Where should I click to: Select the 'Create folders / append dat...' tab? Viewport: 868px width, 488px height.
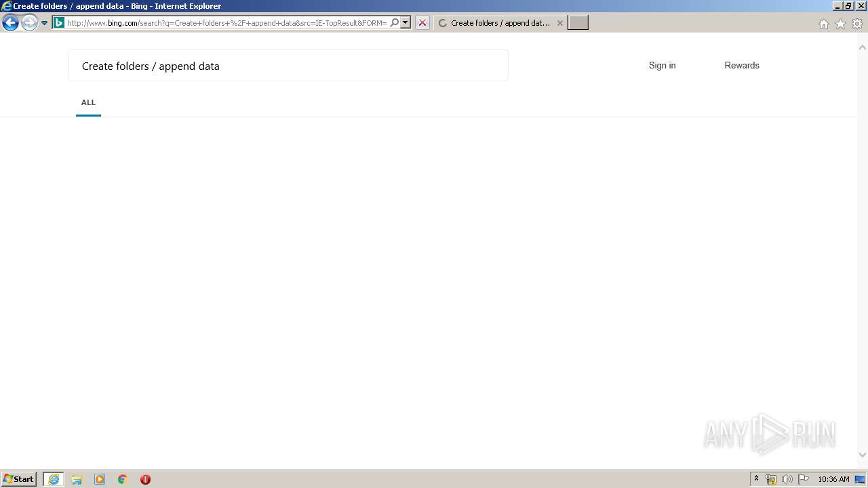click(499, 23)
